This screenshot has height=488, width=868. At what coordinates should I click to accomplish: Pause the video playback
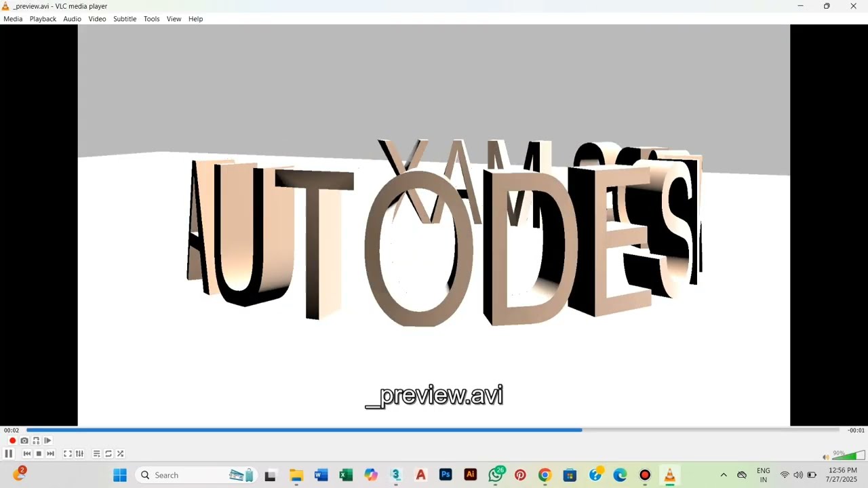point(8,453)
